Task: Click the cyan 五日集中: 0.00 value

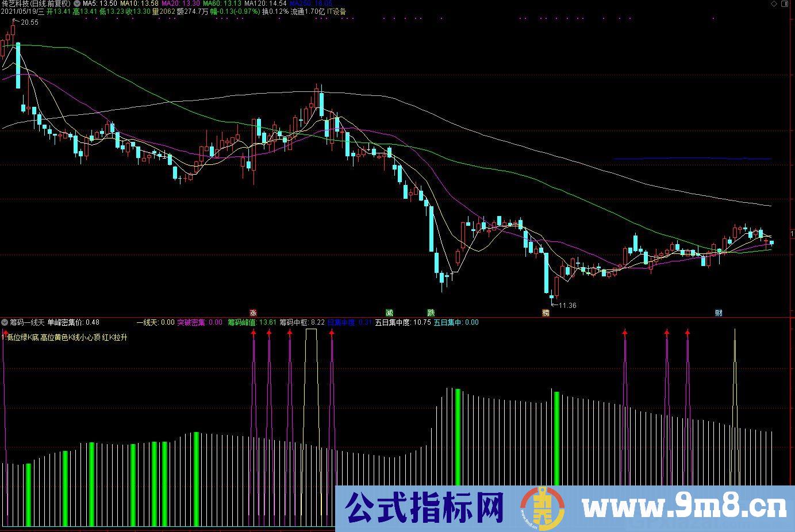Action: pos(456,322)
